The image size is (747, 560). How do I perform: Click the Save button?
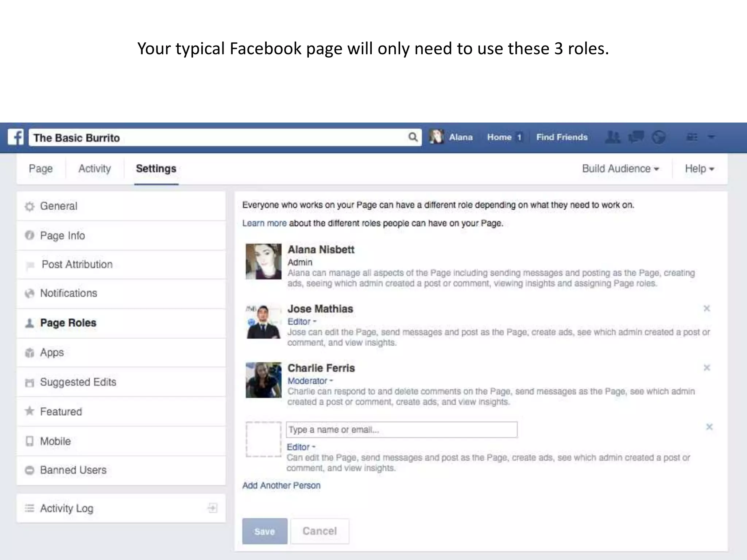pos(265,531)
